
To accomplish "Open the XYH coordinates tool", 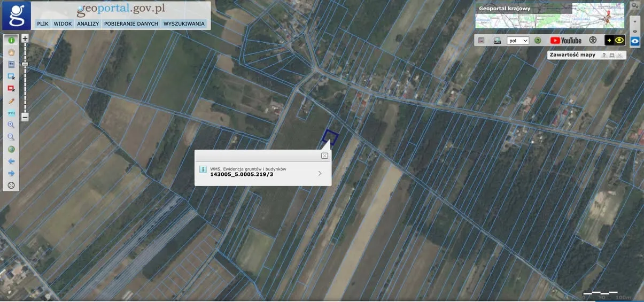I will click(11, 113).
